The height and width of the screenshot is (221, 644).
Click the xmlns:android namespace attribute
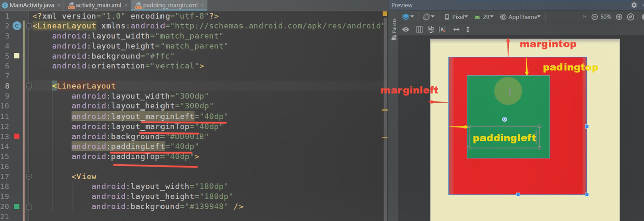click(243, 26)
